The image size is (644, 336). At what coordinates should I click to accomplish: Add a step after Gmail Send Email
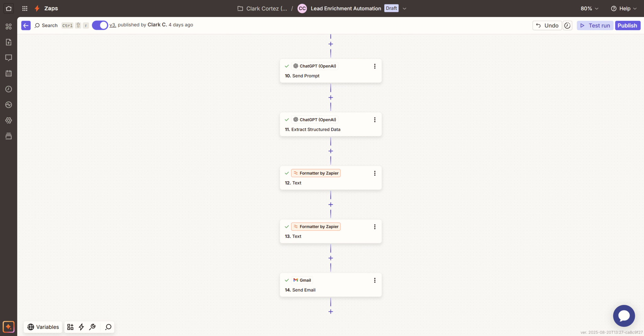(330, 311)
